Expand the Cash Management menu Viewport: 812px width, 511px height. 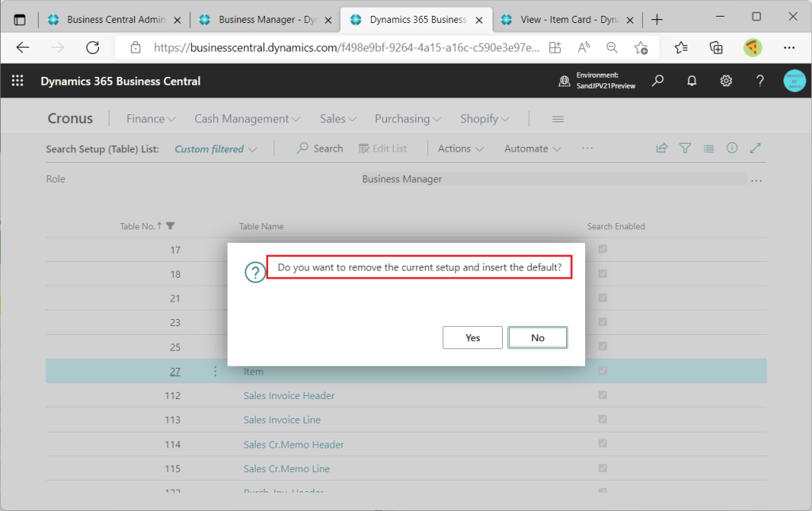(247, 119)
